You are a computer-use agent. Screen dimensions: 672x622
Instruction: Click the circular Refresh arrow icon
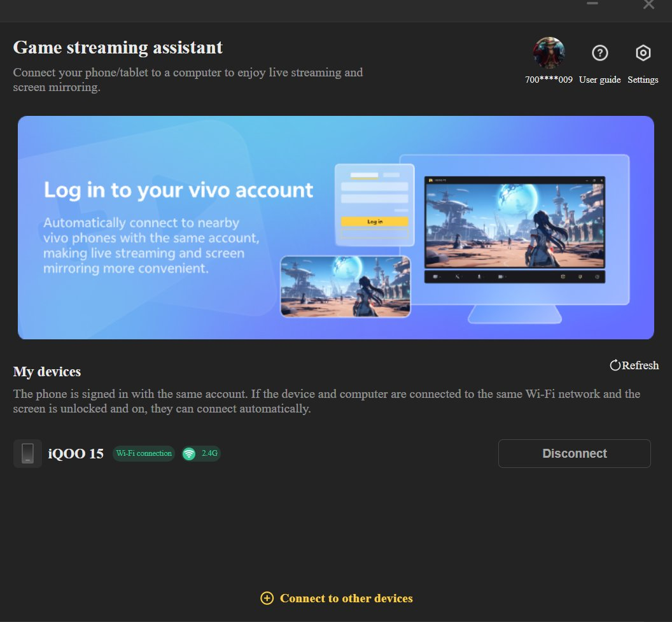[x=615, y=365]
